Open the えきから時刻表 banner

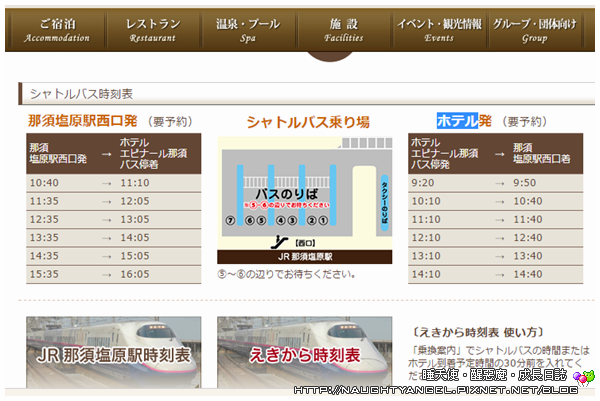click(x=305, y=352)
